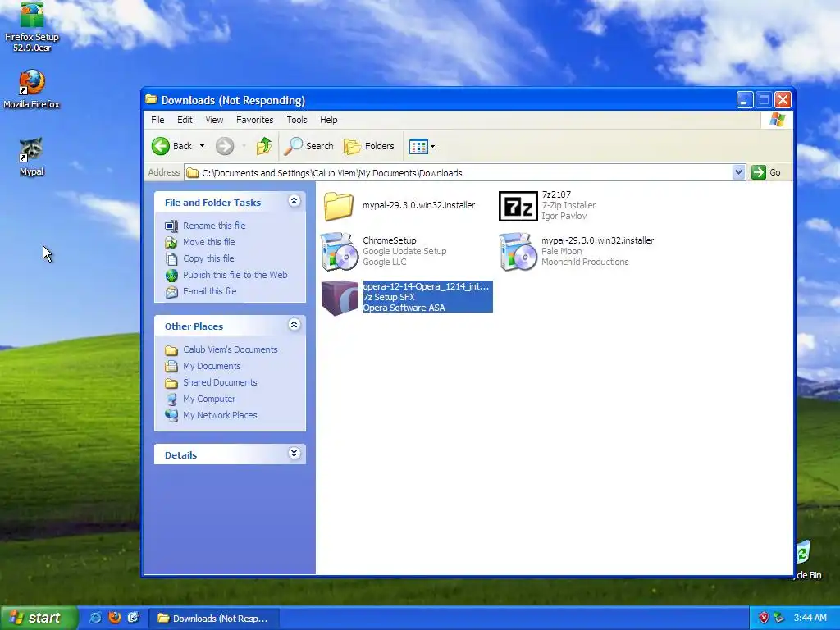840x630 pixels.
Task: Click the ChromeSetup file name text
Action: coord(390,240)
